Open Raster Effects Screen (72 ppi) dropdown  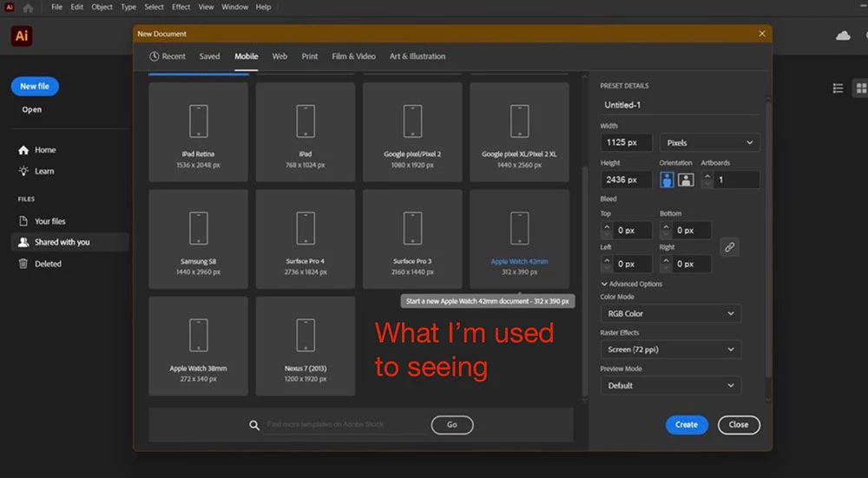coord(670,350)
